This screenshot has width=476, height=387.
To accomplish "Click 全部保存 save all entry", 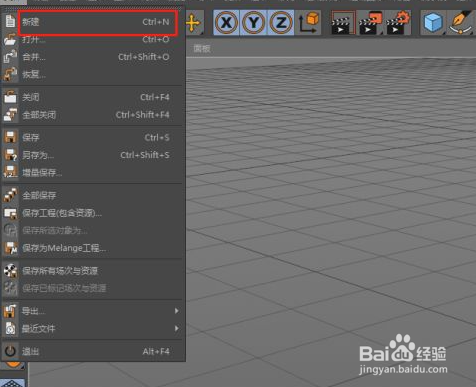I will tap(93, 195).
